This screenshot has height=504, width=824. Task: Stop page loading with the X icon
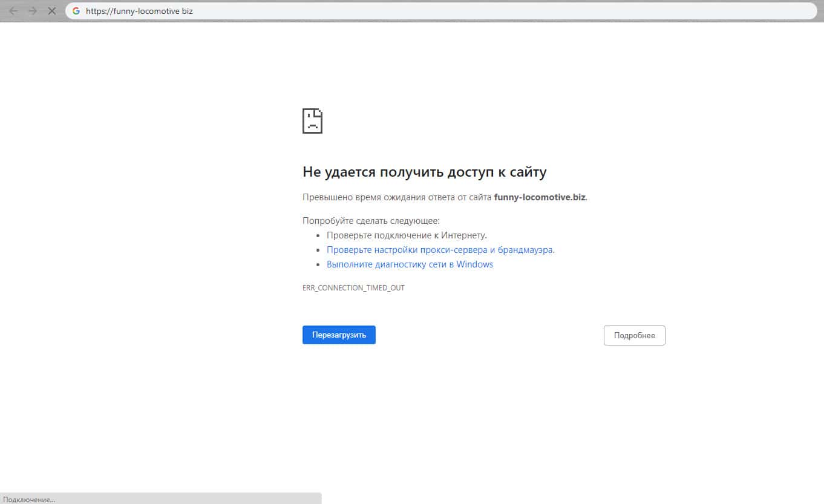[52, 11]
